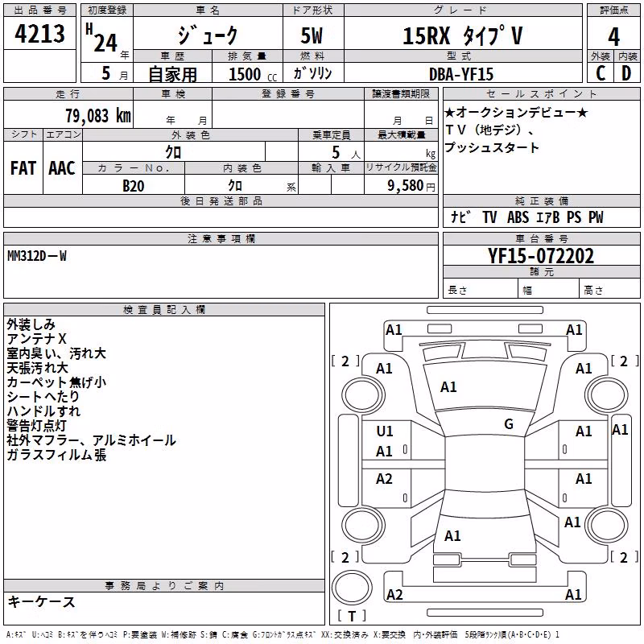Select the sales point オークションデビュー line

click(x=516, y=112)
